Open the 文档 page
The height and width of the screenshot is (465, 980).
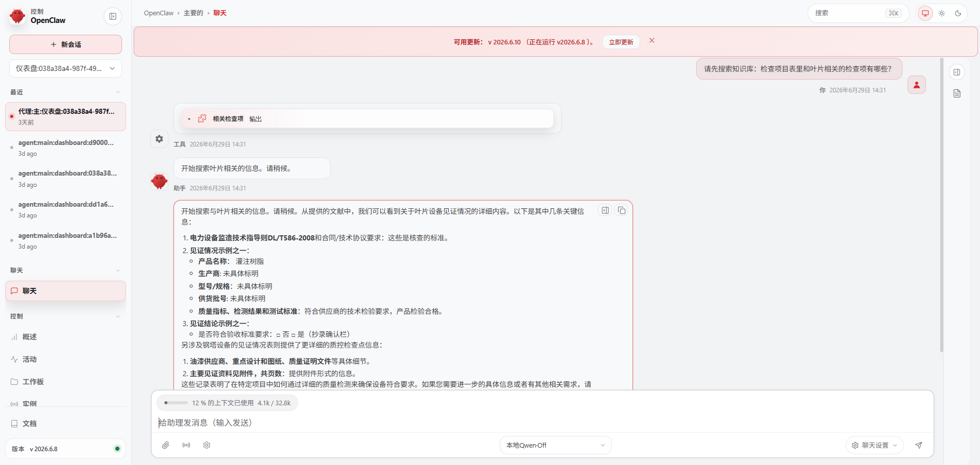click(65, 424)
